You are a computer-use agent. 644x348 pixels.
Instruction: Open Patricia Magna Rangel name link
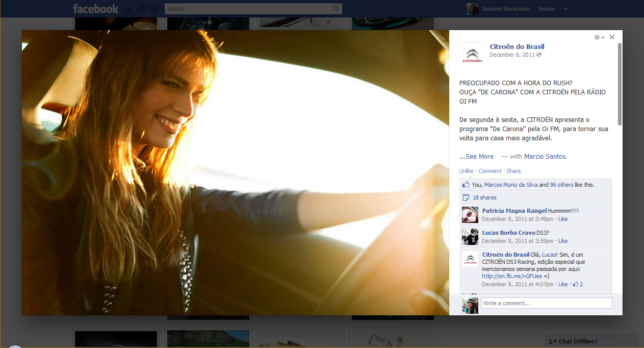514,211
